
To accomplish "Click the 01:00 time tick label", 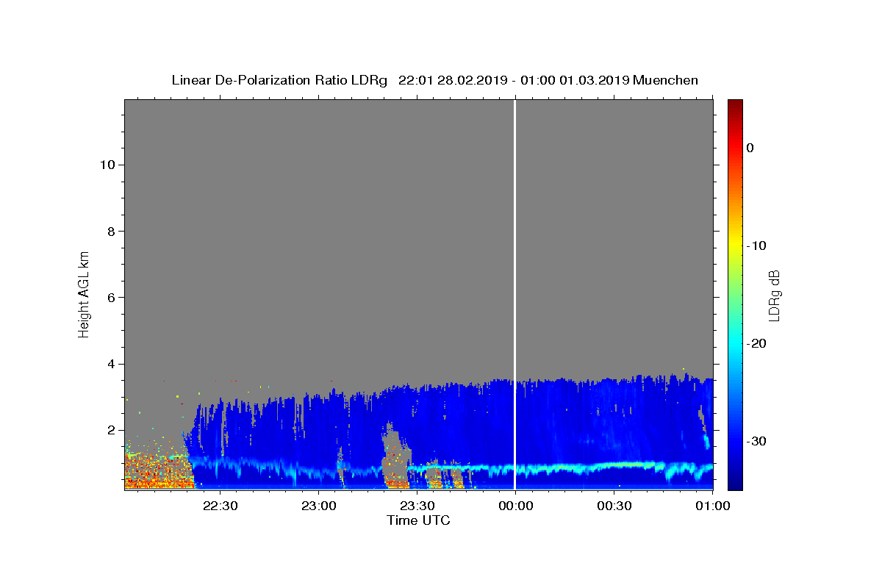I will click(712, 506).
